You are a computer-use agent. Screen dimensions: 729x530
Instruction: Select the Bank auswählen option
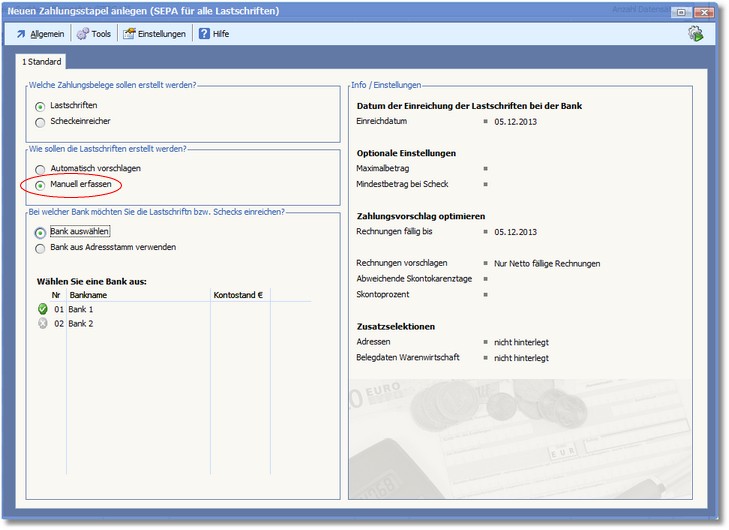pos(40,232)
